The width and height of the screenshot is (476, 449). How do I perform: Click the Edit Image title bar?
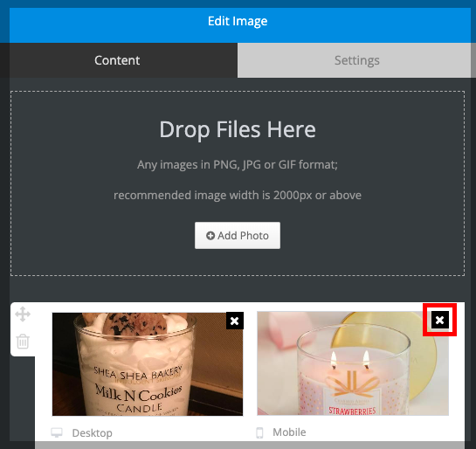238,25
